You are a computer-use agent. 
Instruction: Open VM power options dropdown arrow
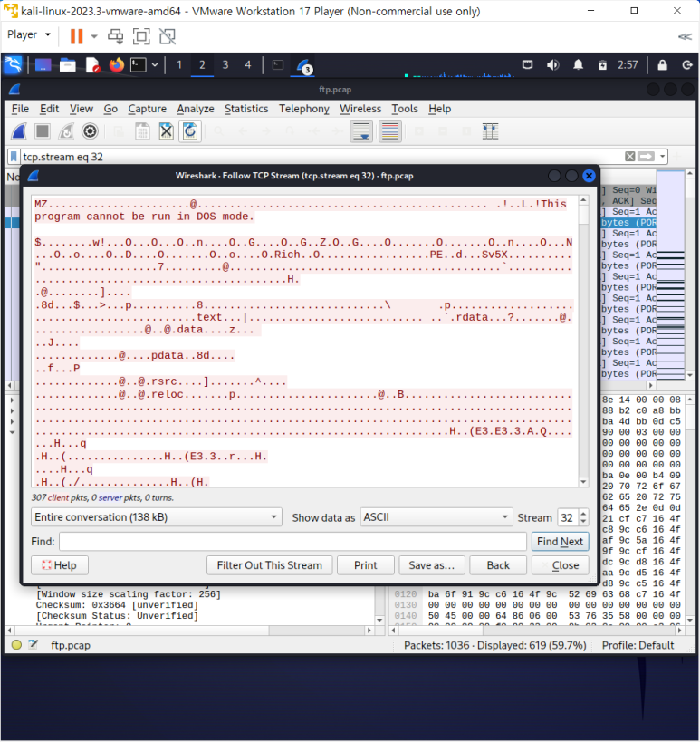tap(94, 36)
